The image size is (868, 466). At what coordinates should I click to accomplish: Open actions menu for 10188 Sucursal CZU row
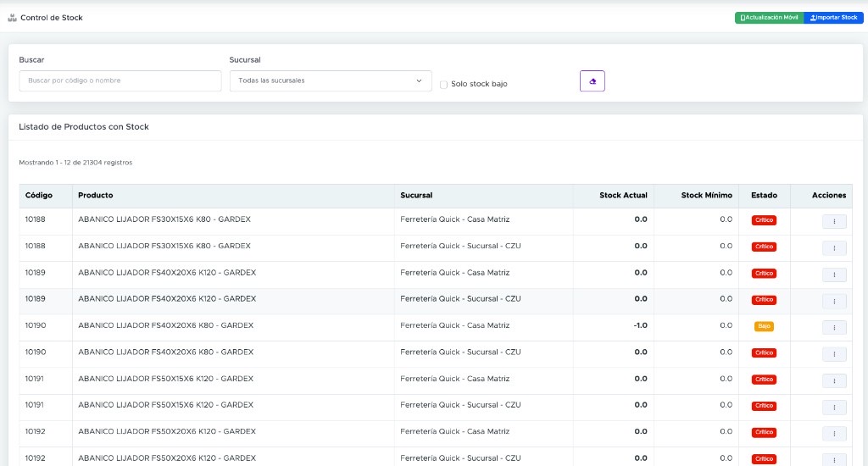(x=834, y=248)
